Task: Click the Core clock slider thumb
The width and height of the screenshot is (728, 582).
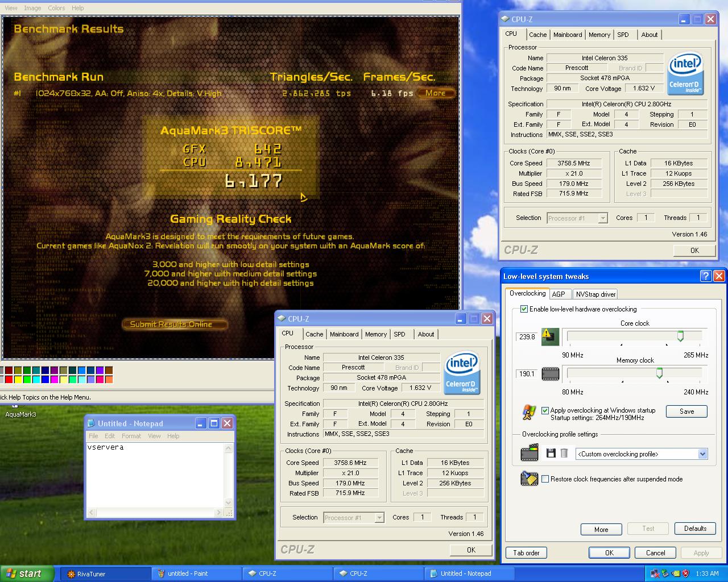Action: pyautogui.click(x=680, y=336)
